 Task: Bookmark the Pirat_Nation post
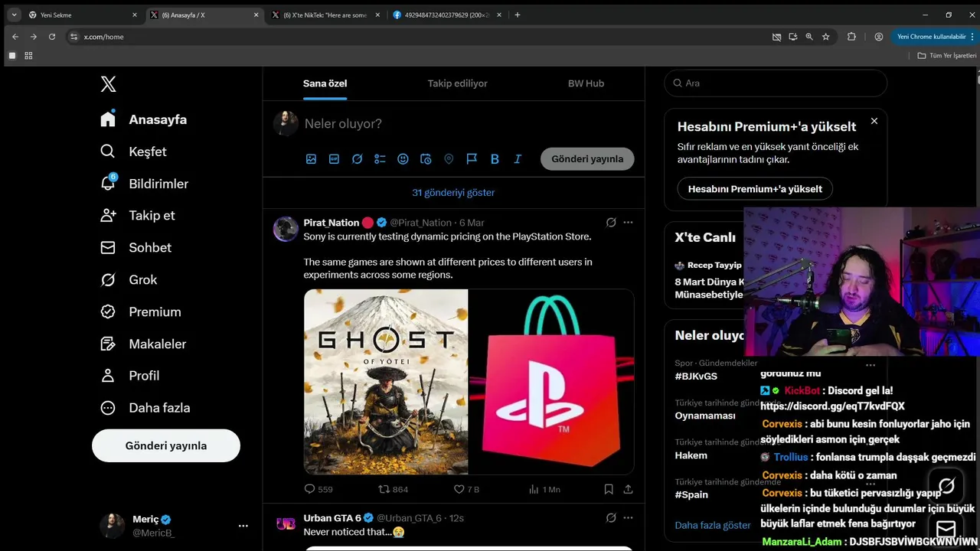609,489
